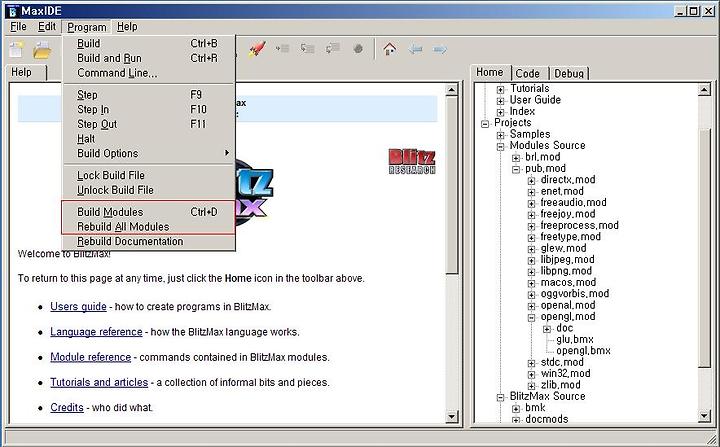Expand the brl.mod tree node

click(x=516, y=158)
